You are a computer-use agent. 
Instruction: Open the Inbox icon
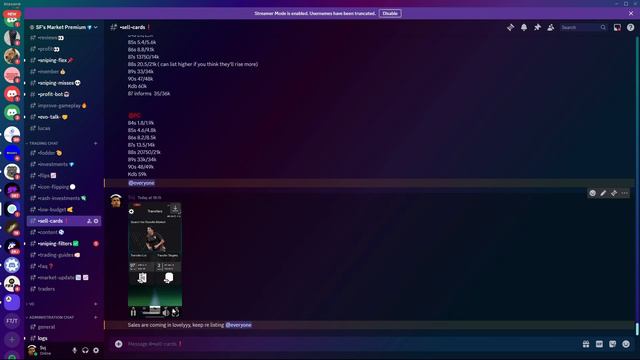click(617, 27)
